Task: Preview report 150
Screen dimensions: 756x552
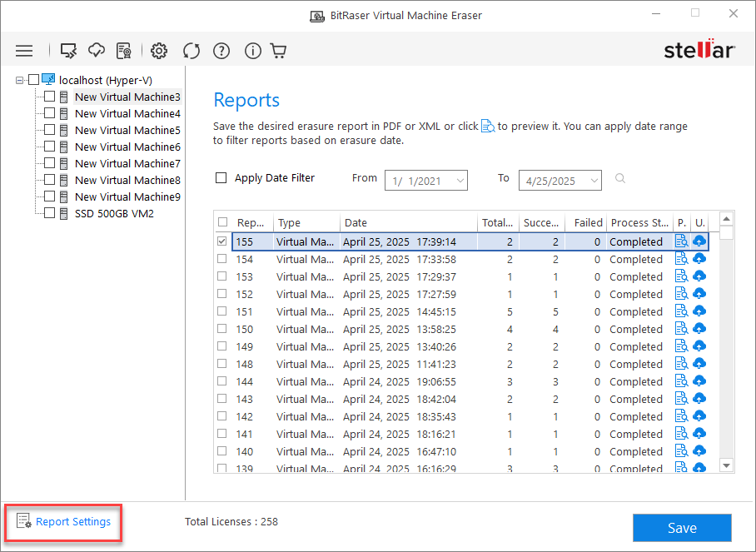Action: pyautogui.click(x=681, y=329)
